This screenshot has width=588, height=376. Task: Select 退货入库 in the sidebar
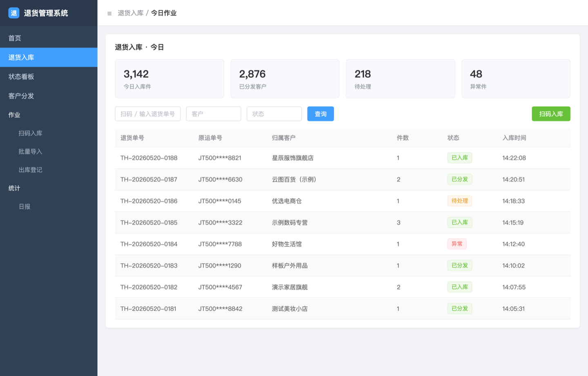49,58
